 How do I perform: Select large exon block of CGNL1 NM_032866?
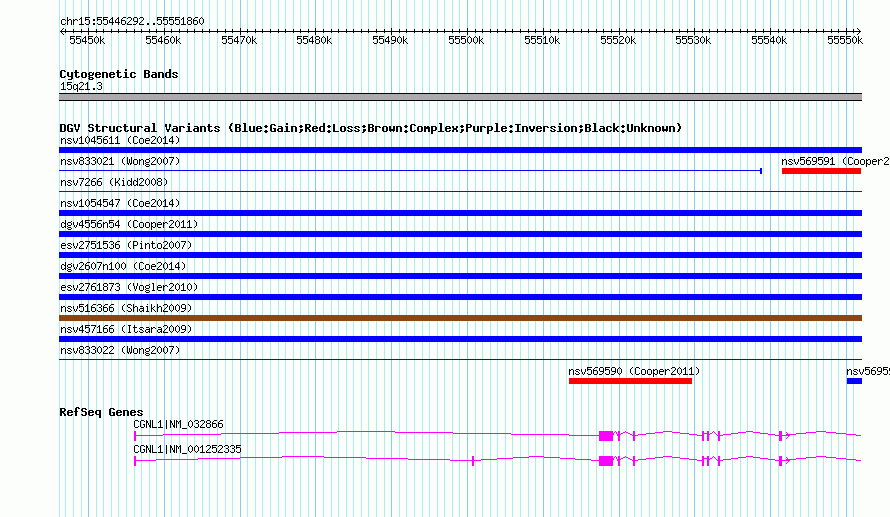click(606, 436)
